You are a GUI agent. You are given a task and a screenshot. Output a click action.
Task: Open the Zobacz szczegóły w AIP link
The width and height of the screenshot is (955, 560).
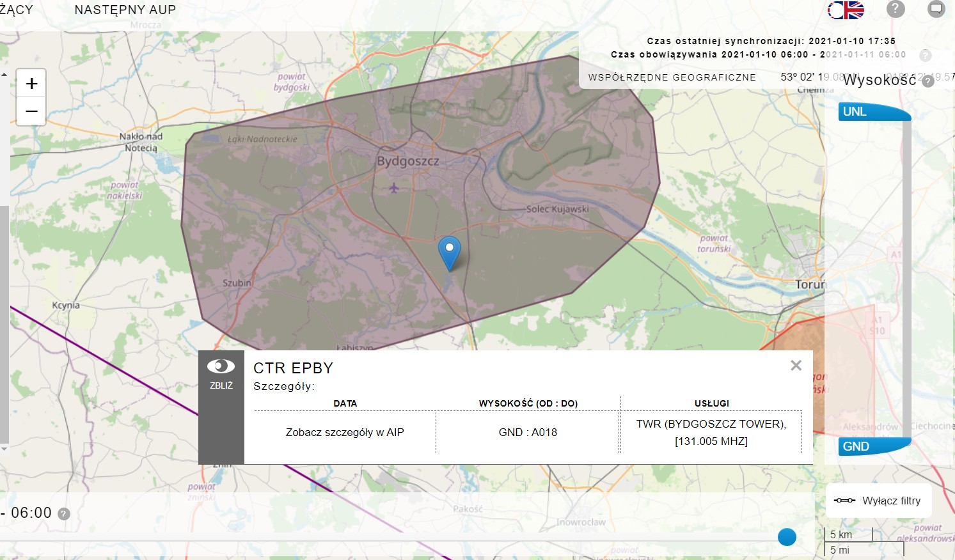click(345, 432)
